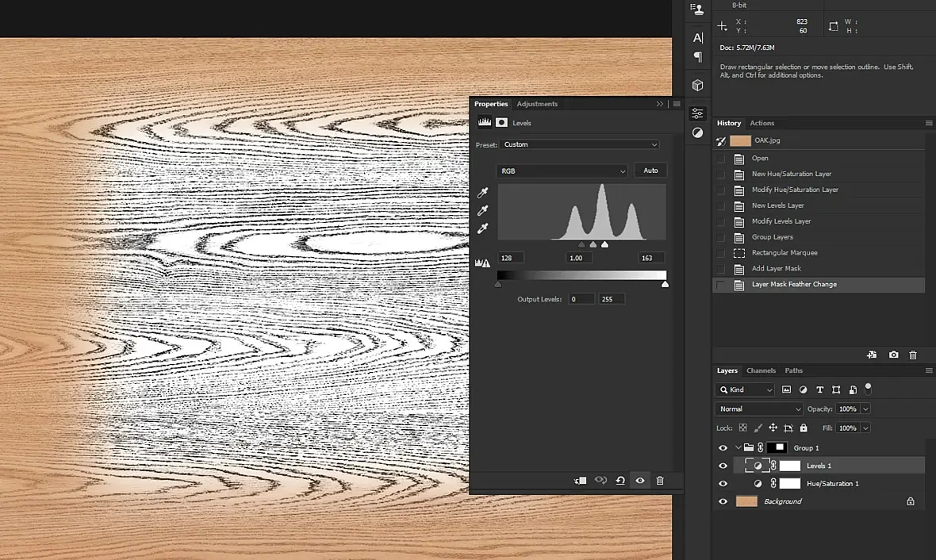Click the clip to layer icon
936x560 pixels.
tap(580, 481)
